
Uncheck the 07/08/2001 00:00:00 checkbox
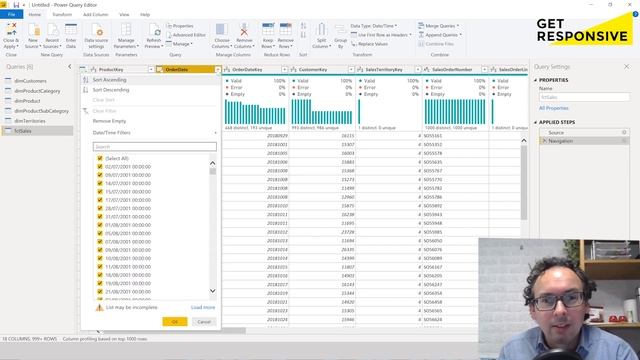point(100,242)
